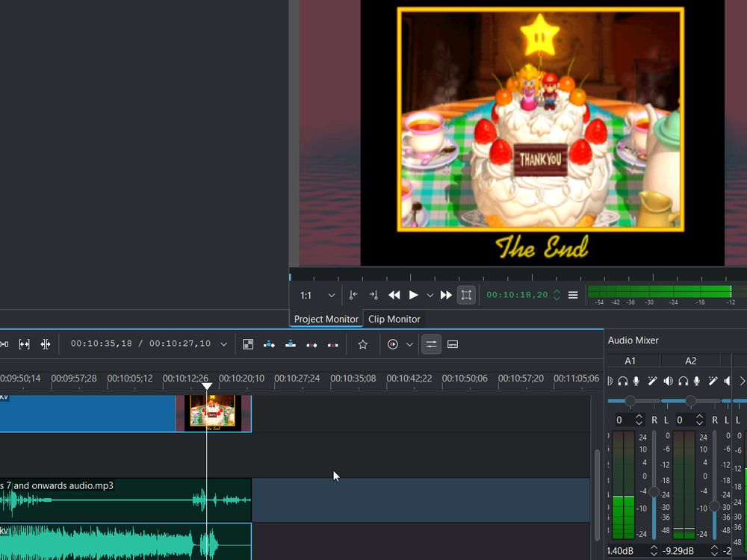Solo track A2 with headphones icon
The image size is (747, 560).
(x=684, y=381)
